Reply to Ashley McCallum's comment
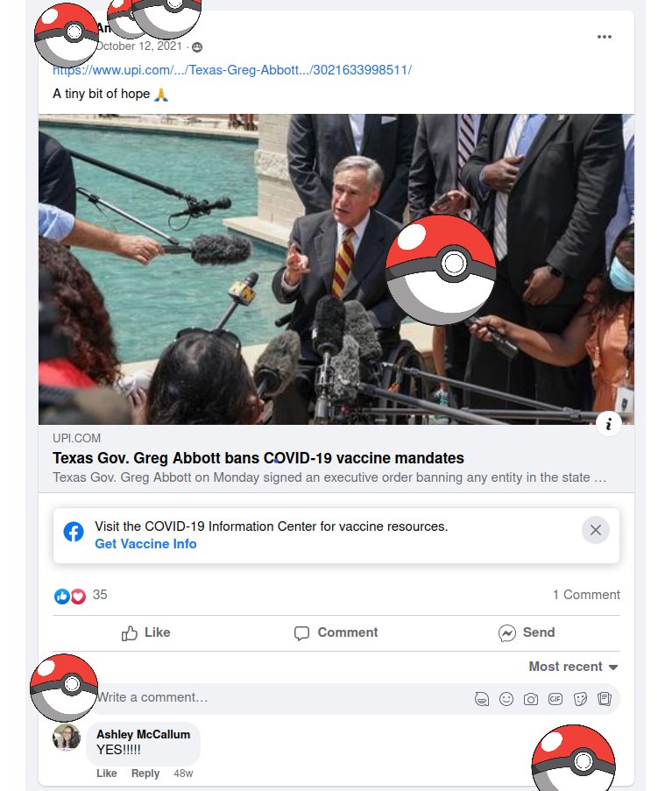This screenshot has width=672, height=791. (x=145, y=773)
